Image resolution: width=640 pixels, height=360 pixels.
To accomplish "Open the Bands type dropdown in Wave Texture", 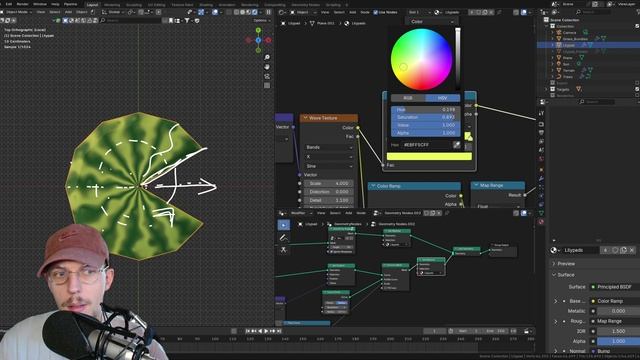I will click(x=329, y=147).
